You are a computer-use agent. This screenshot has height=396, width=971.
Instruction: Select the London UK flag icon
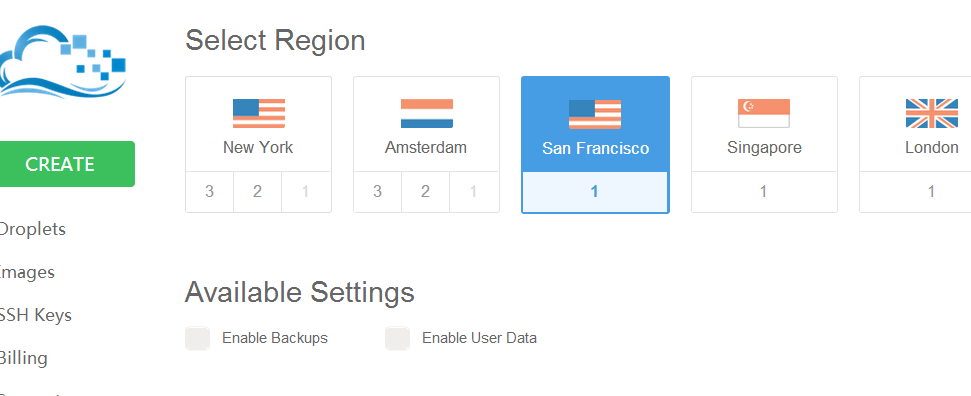pos(931,113)
